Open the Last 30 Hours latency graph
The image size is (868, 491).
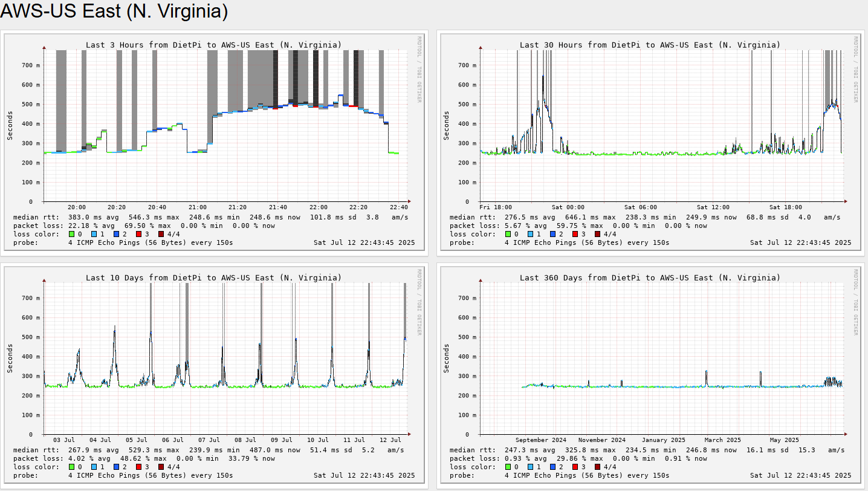click(651, 143)
